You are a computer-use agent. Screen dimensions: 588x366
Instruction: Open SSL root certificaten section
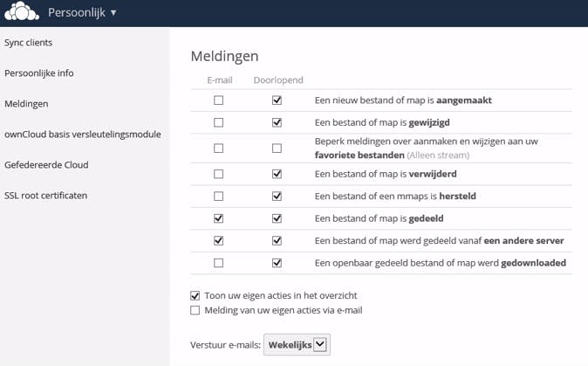coord(45,195)
